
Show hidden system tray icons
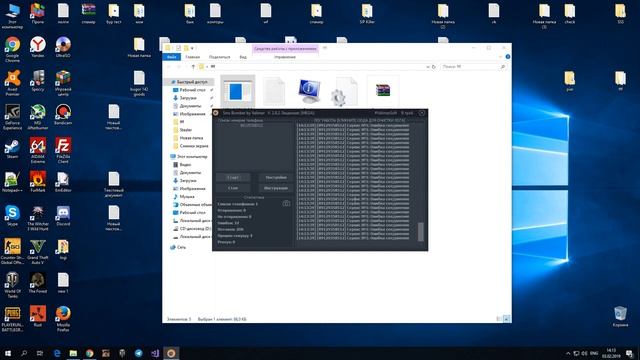tap(568, 353)
